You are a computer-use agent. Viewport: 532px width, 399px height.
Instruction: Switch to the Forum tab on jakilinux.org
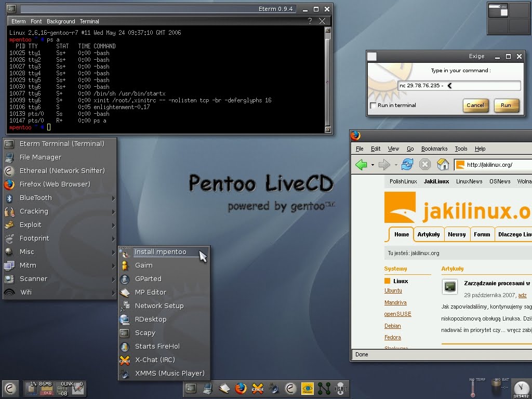[x=482, y=234]
